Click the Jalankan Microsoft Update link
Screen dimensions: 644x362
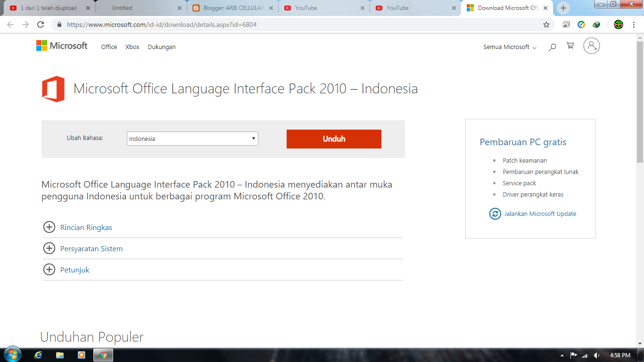(x=540, y=214)
